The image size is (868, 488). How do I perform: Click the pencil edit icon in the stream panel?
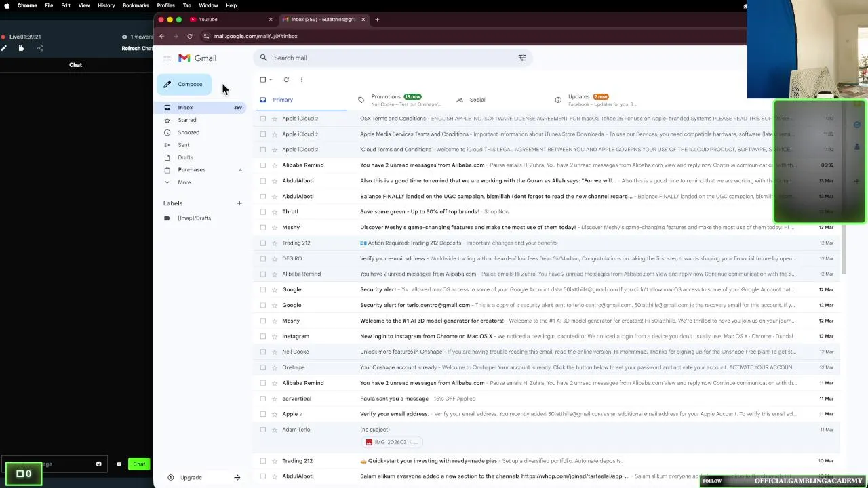click(x=3, y=48)
